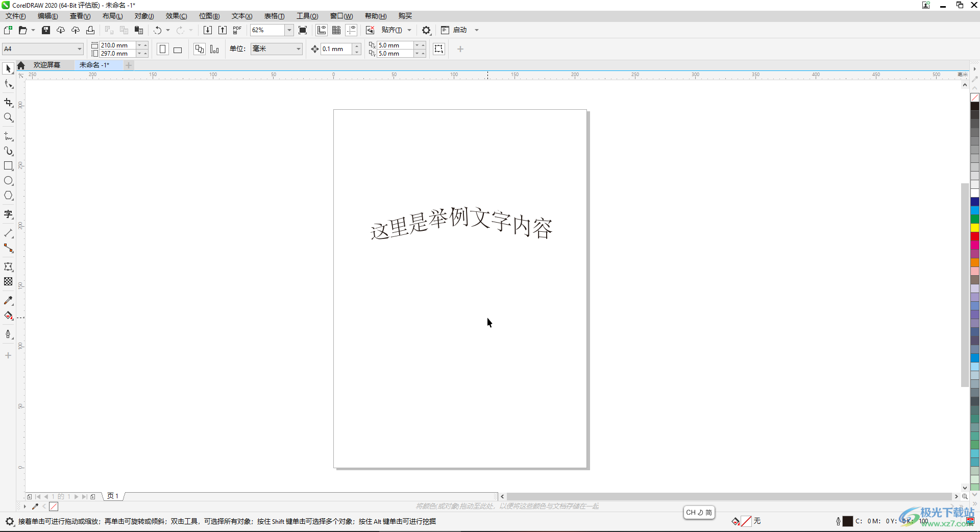Click the CH 简 input method indicator
Viewport: 980px width, 532px height.
(699, 512)
